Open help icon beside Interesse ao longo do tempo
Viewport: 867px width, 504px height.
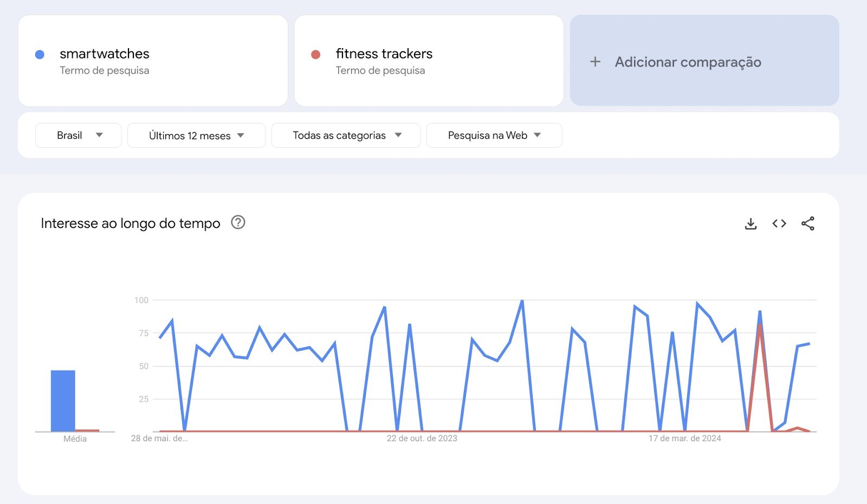[x=238, y=222]
